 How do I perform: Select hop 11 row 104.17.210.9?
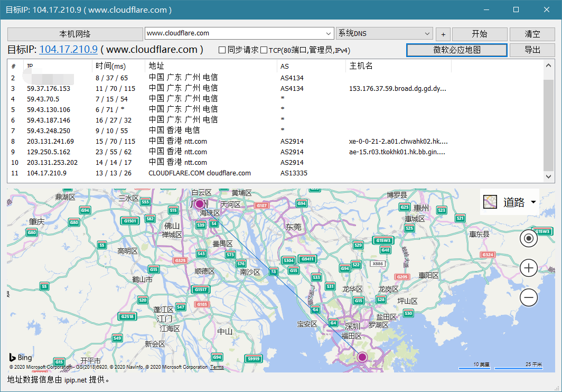[x=46, y=173]
